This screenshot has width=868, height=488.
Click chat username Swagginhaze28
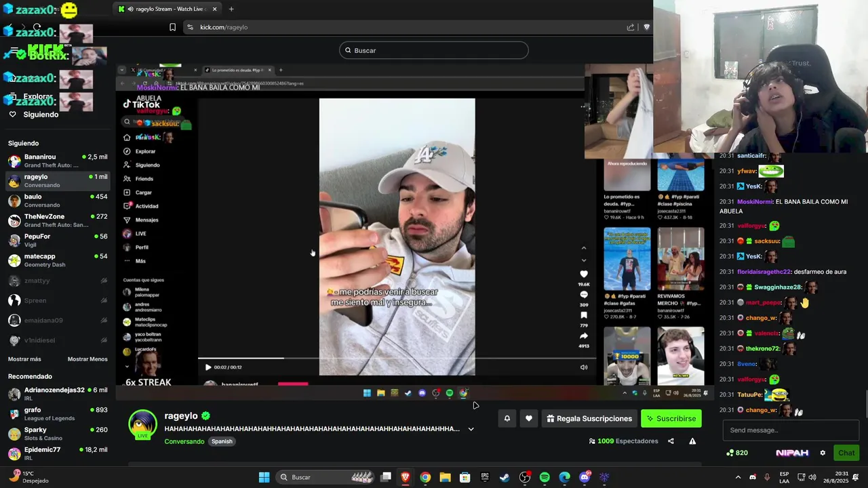(778, 287)
